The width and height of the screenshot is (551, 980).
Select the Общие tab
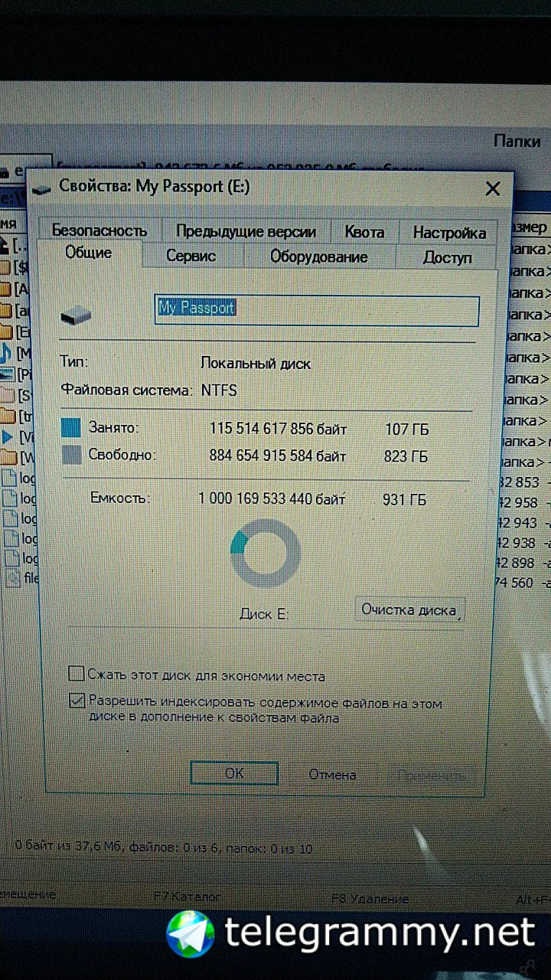click(89, 253)
